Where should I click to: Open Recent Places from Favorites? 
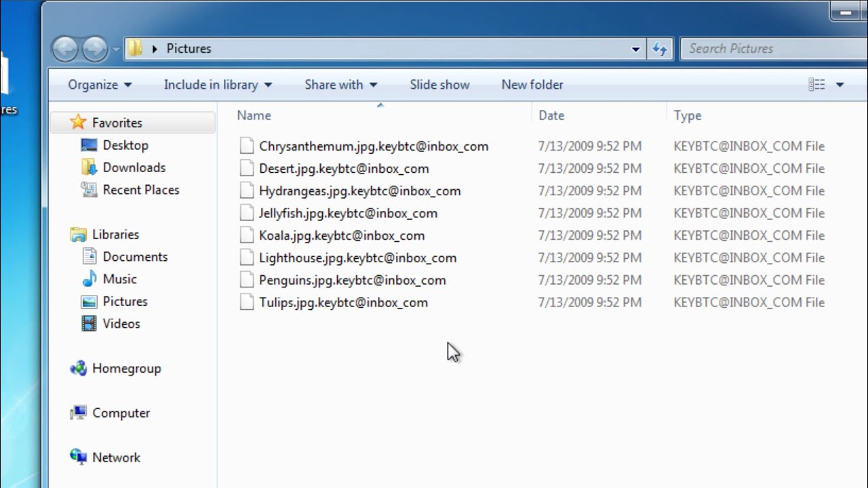pos(141,190)
